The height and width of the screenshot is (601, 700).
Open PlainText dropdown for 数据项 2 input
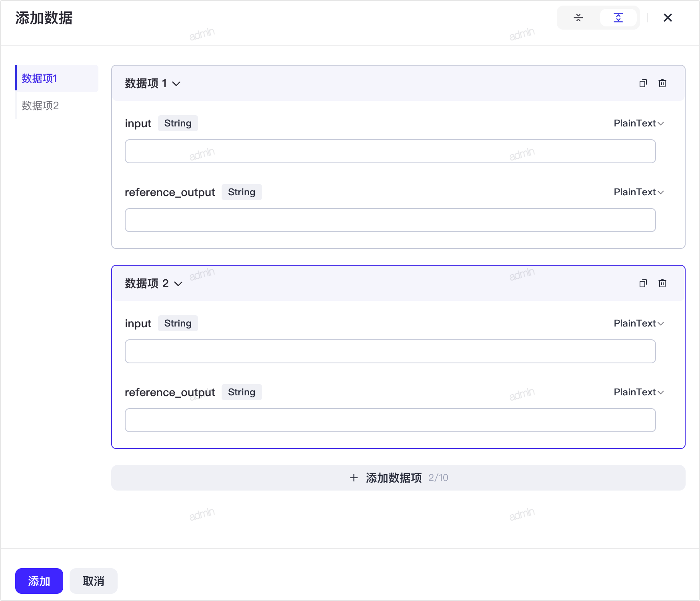point(639,323)
